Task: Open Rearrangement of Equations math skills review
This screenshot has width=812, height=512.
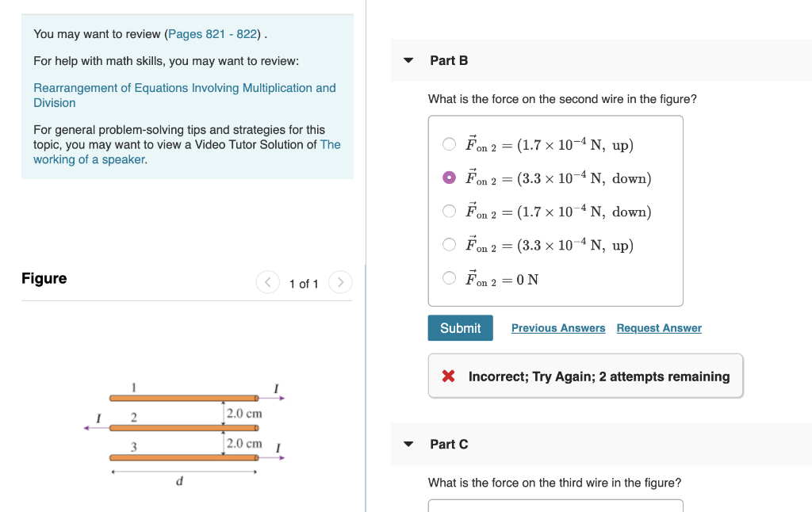Action: [185, 88]
